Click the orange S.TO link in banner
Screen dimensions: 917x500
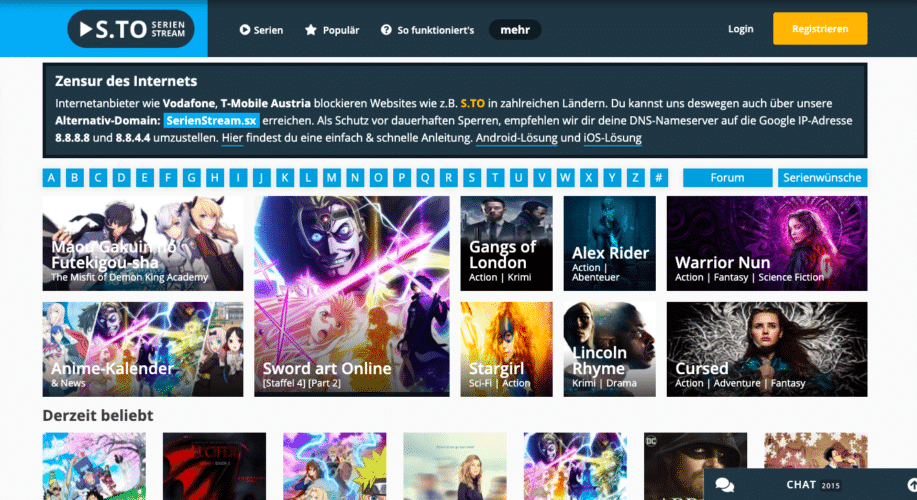473,104
